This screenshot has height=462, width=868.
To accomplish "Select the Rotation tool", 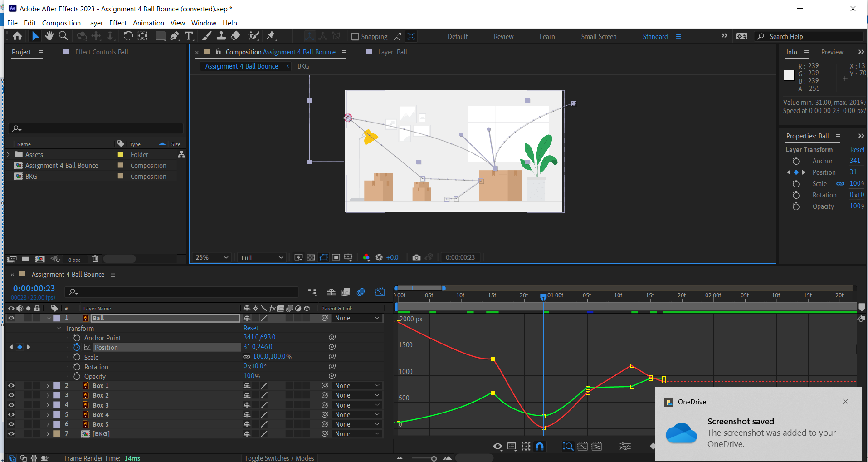I will pyautogui.click(x=128, y=36).
